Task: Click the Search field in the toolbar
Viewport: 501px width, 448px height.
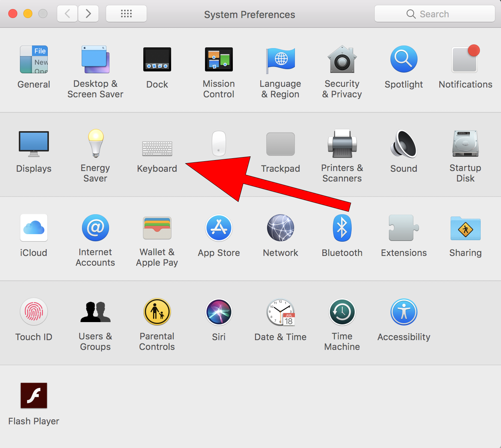Action: (x=434, y=14)
